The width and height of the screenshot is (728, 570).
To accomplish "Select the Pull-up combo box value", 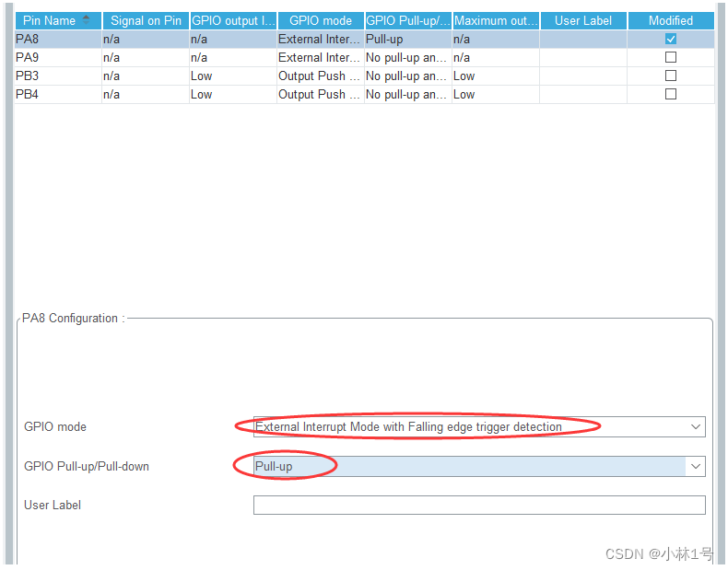I will pyautogui.click(x=479, y=466).
